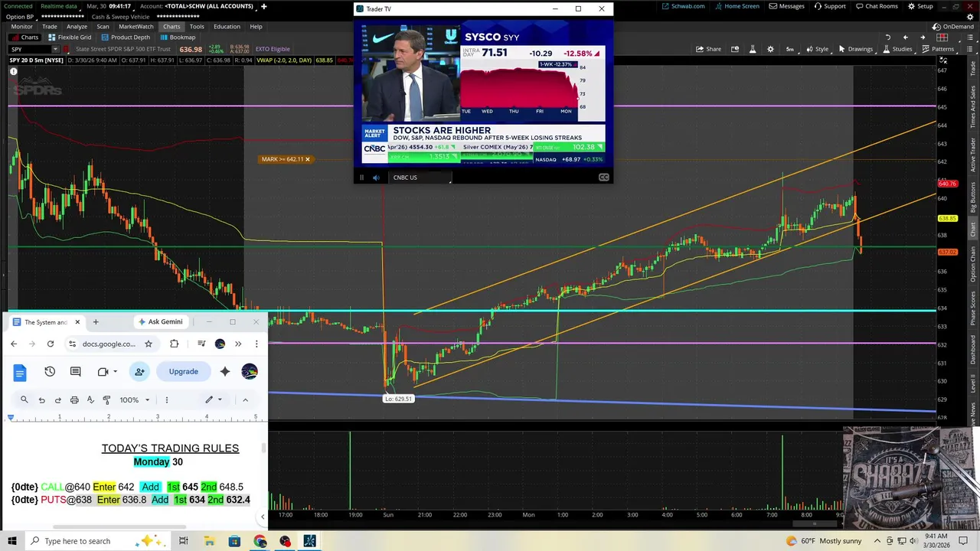Open the Support menu
The width and height of the screenshot is (980, 551).
click(830, 6)
